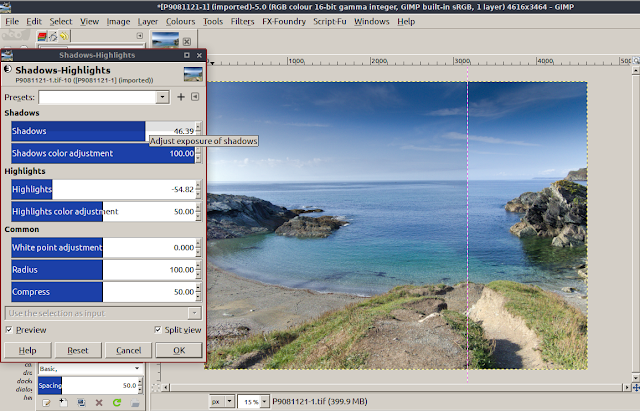Click the green refresh brushes icon

pyautogui.click(x=117, y=403)
